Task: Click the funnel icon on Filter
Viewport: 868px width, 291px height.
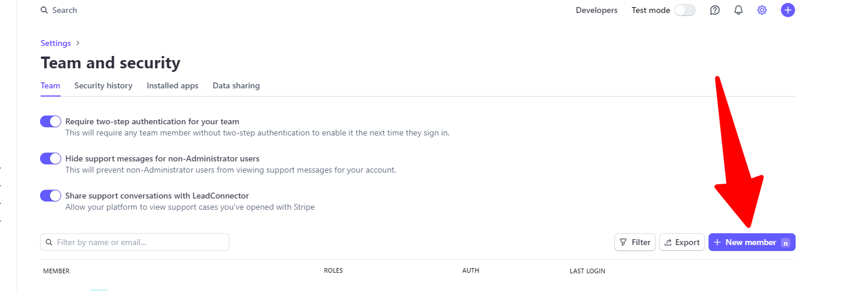Action: pyautogui.click(x=623, y=242)
